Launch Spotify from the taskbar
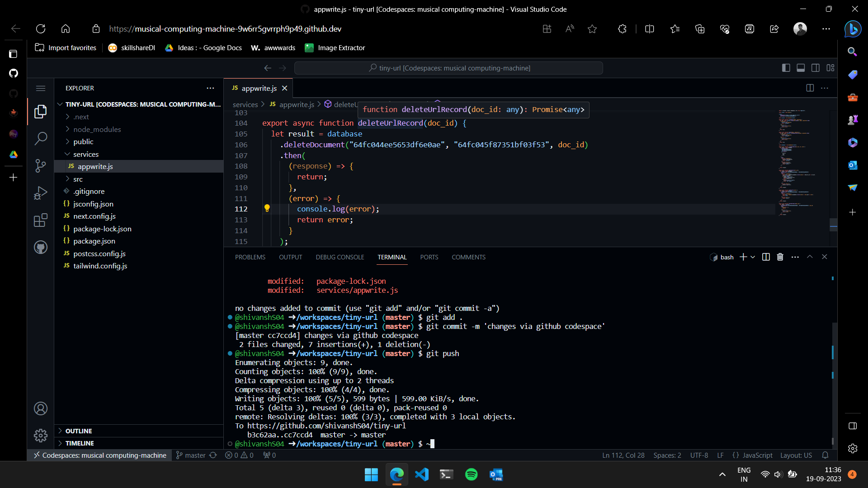Viewport: 868px width, 488px height. pos(471,474)
